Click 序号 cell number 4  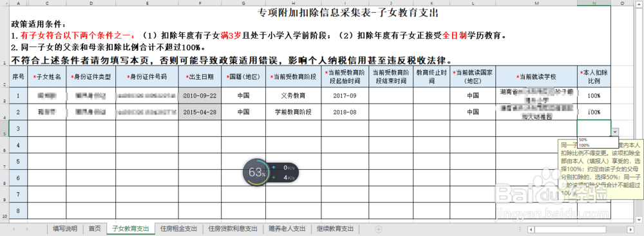[x=19, y=145]
